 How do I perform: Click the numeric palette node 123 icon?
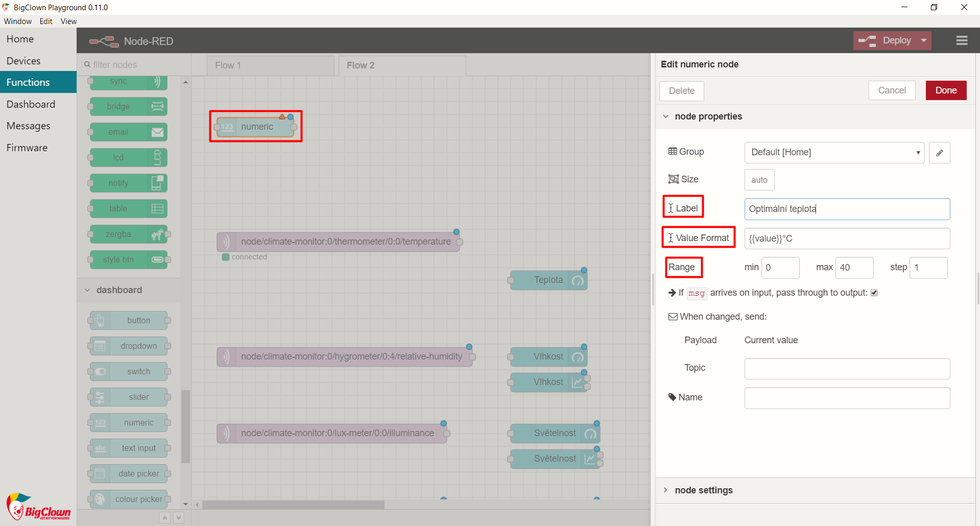[100, 422]
